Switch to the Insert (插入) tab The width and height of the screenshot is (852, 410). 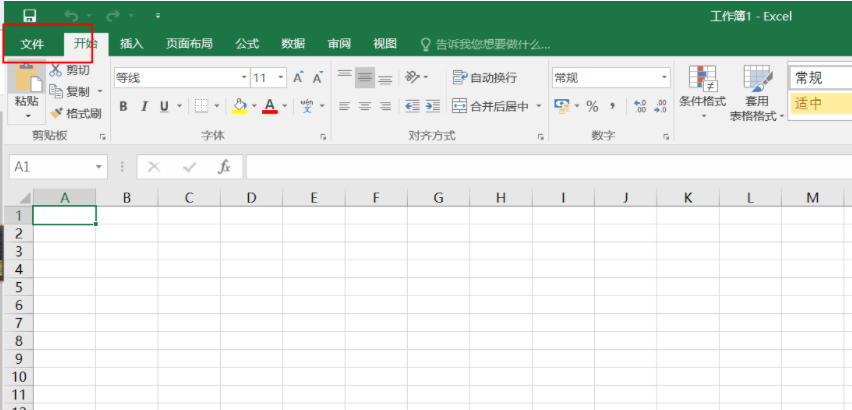pos(132,44)
